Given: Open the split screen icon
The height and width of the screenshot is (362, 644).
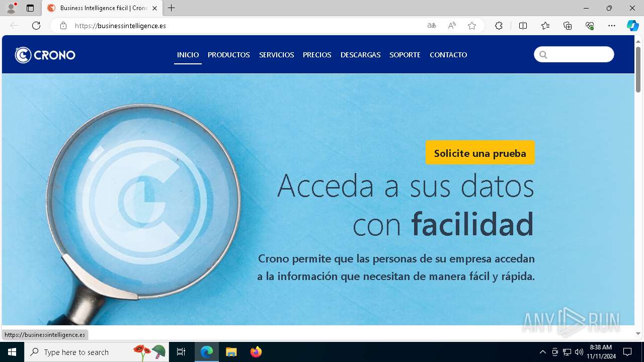Looking at the screenshot, I should [x=523, y=26].
